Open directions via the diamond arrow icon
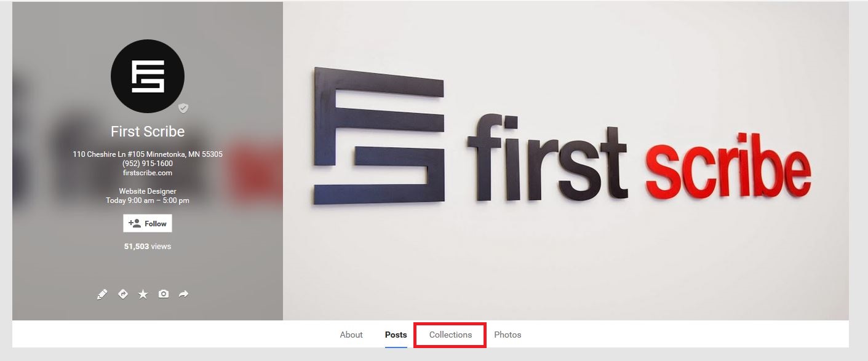868x361 pixels. 123,294
